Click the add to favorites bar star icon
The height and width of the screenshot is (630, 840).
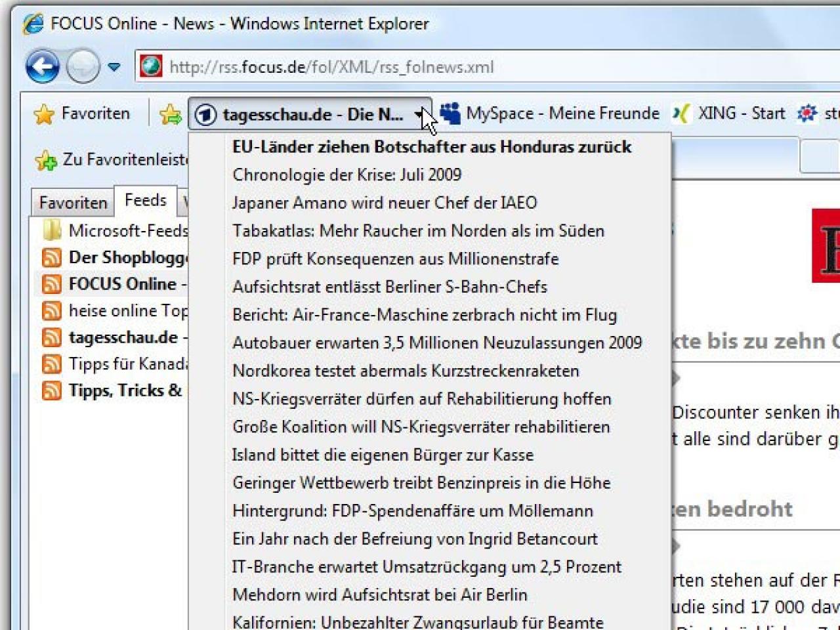pos(170,114)
